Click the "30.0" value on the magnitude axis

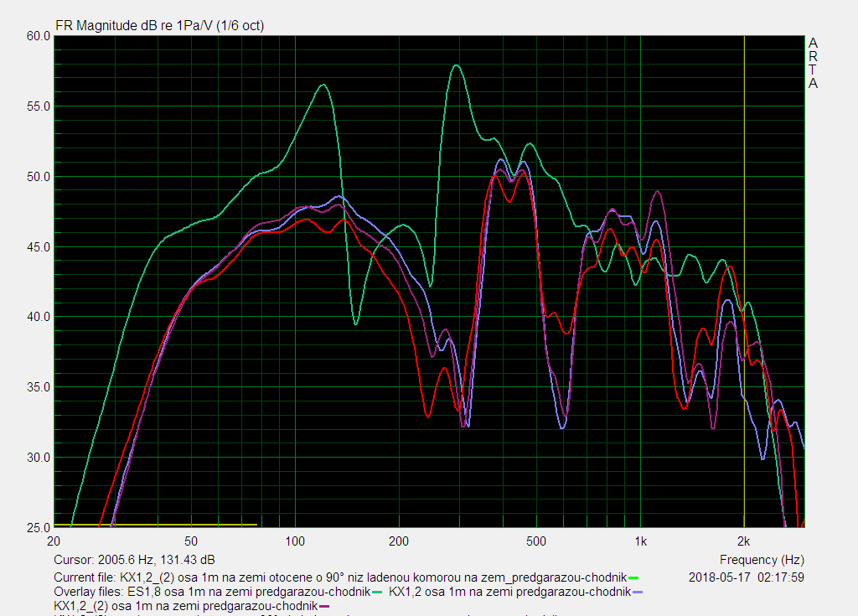(39, 458)
